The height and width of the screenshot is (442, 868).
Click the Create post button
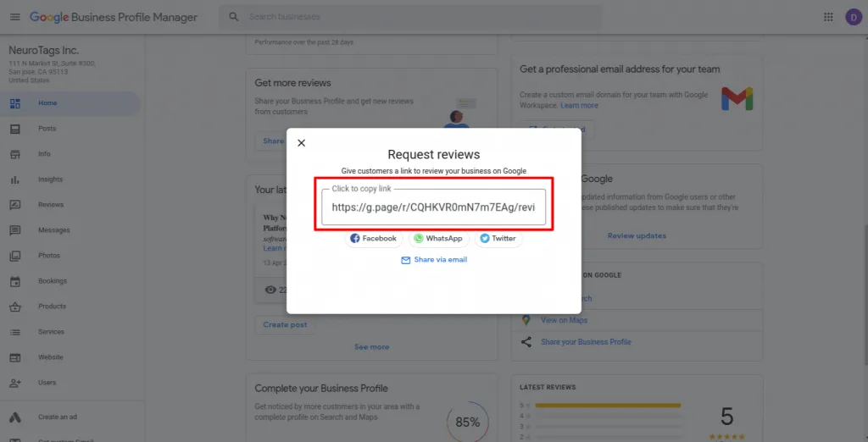click(x=285, y=324)
